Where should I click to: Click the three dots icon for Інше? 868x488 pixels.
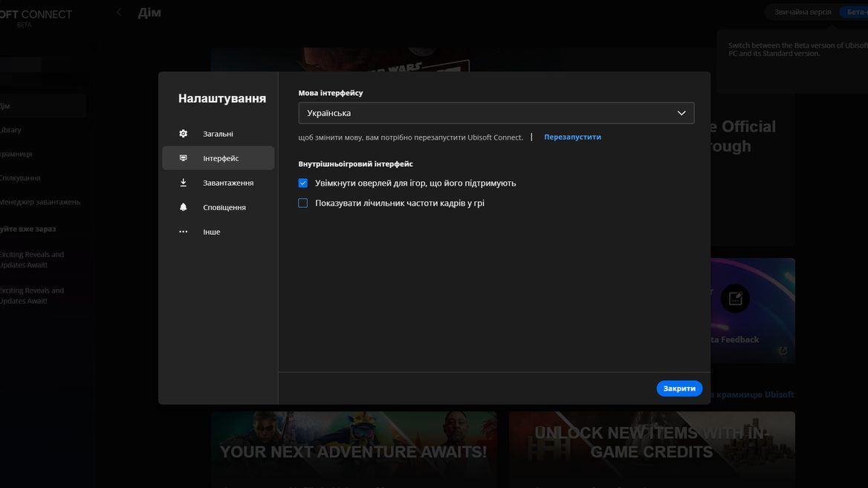click(x=184, y=232)
